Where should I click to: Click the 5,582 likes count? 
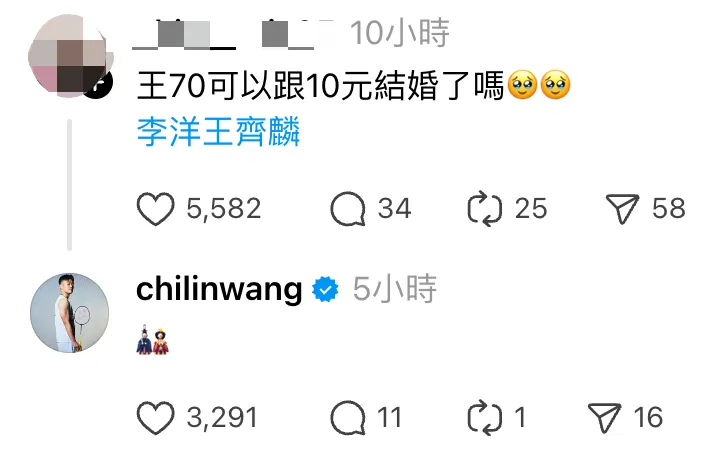pyautogui.click(x=224, y=209)
